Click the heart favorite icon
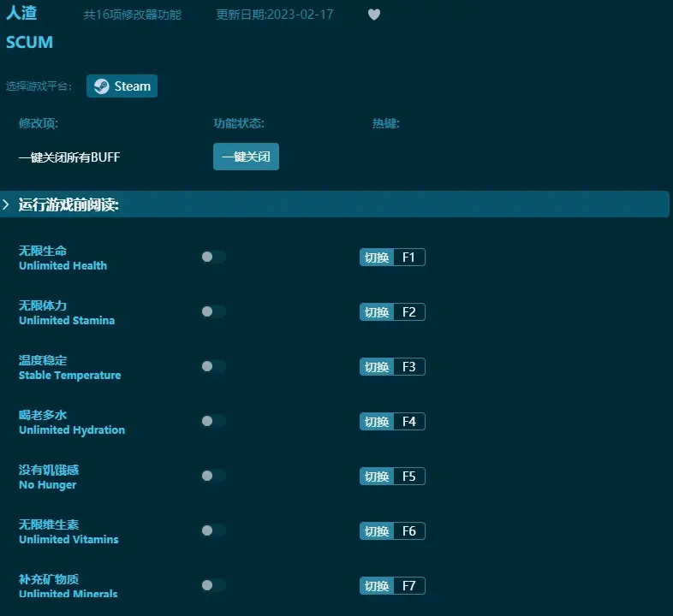 374,15
